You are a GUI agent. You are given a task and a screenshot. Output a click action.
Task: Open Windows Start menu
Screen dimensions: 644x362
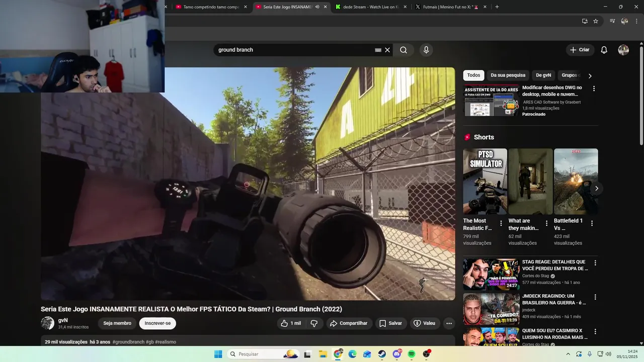(x=218, y=354)
